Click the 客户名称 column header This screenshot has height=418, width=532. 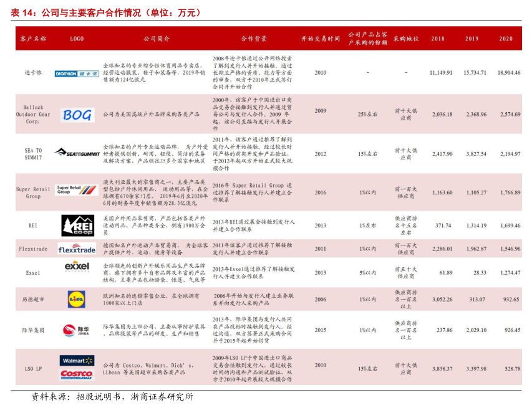pyautogui.click(x=33, y=39)
